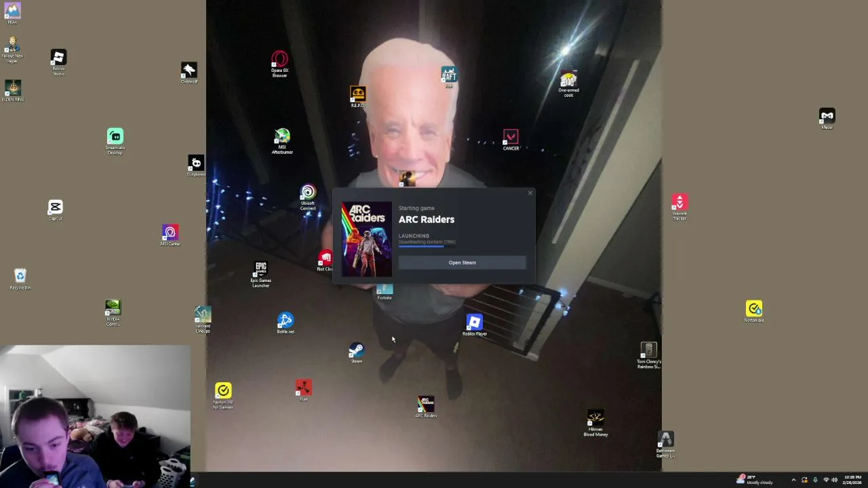
Task: Click the microphone tray icon
Action: point(815,480)
